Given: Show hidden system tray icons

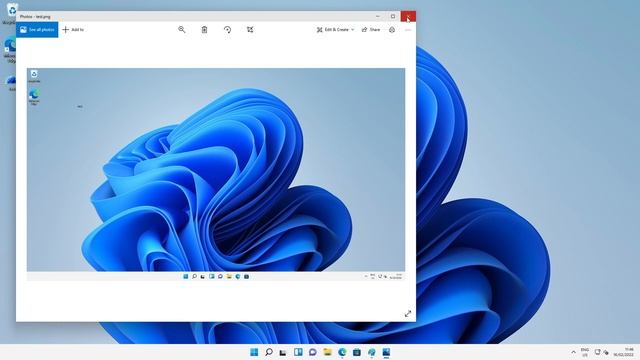Looking at the screenshot, I should point(573,352).
